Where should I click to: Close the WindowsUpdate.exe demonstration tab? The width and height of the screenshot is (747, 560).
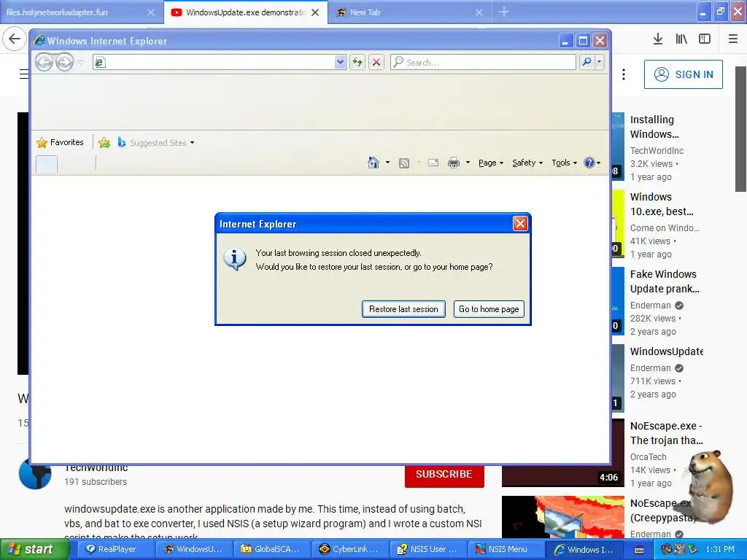pyautogui.click(x=315, y=12)
